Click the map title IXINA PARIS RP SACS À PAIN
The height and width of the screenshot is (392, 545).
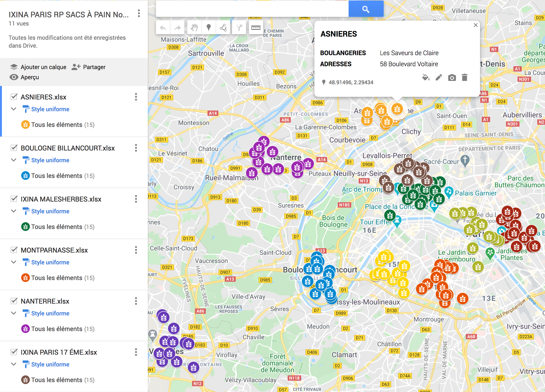(69, 14)
